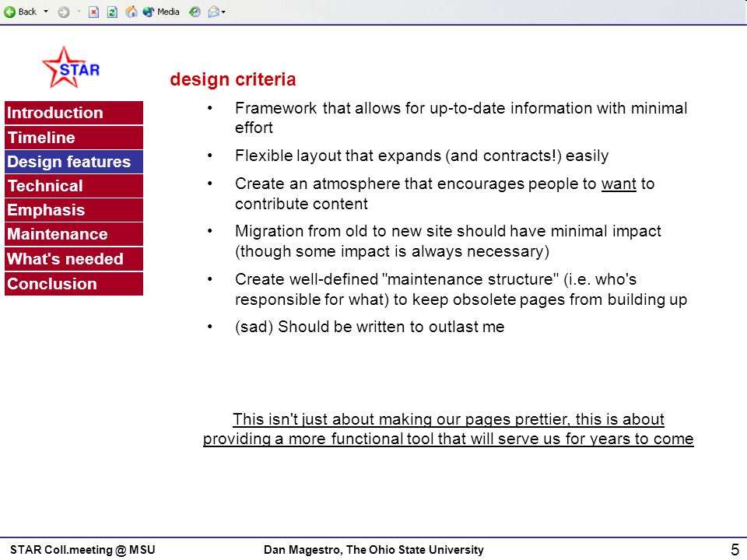Click the Refresh page icon
747x560 pixels.
pos(112,12)
